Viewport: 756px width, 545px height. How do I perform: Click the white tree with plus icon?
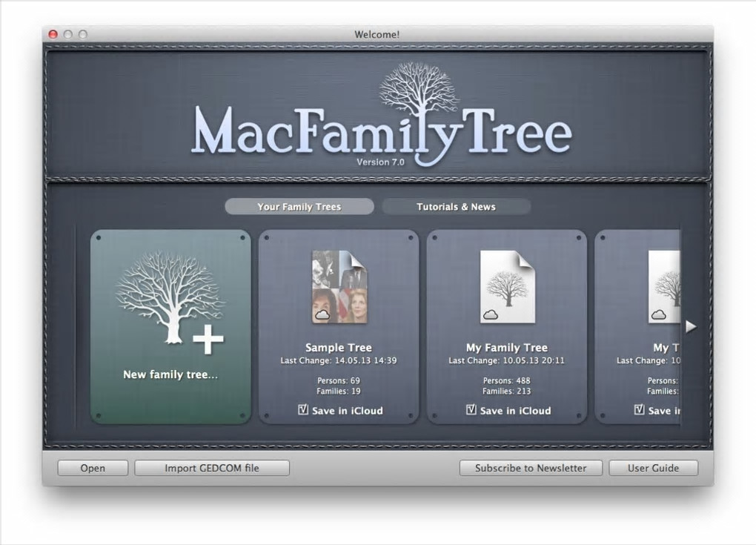click(170, 303)
